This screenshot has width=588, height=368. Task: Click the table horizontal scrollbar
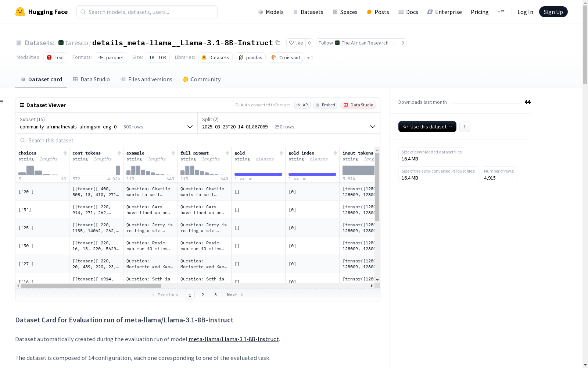click(91, 286)
